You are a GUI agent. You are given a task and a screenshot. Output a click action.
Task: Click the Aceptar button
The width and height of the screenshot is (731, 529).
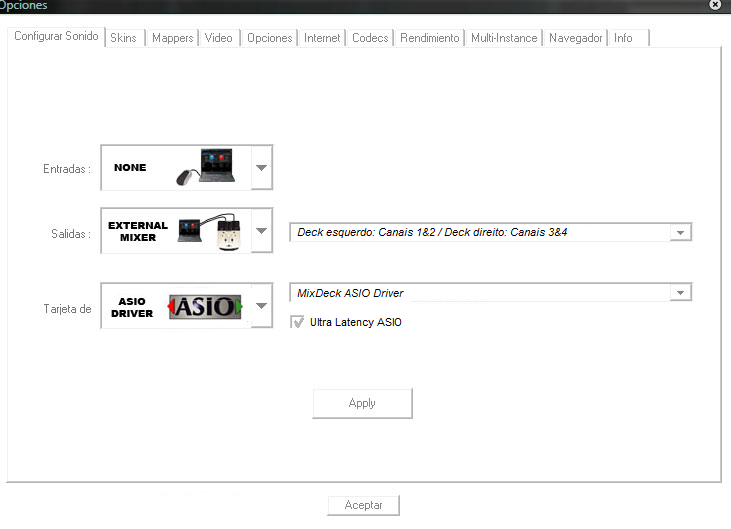[363, 505]
